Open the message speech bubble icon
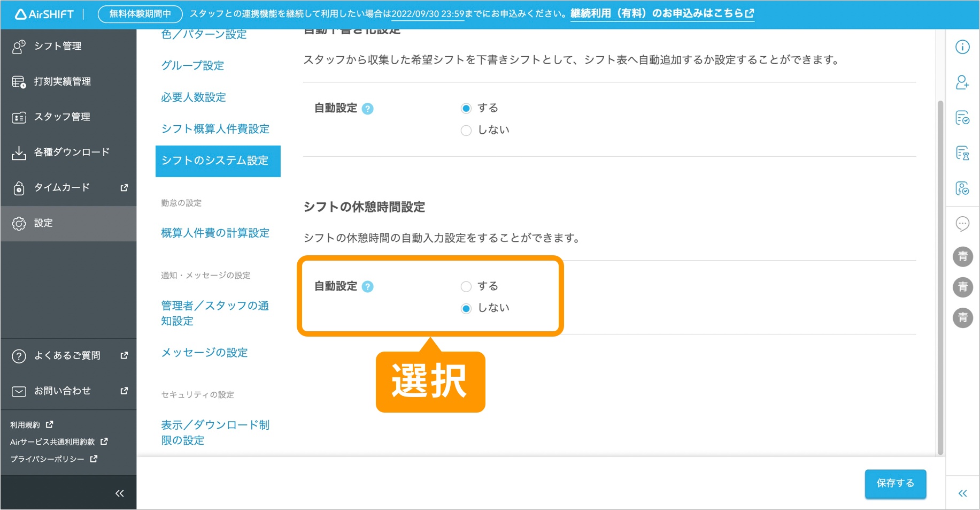 962,224
